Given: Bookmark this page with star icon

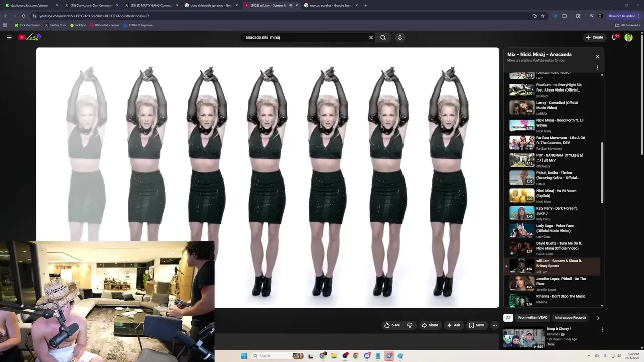Looking at the screenshot, I should click(x=543, y=16).
